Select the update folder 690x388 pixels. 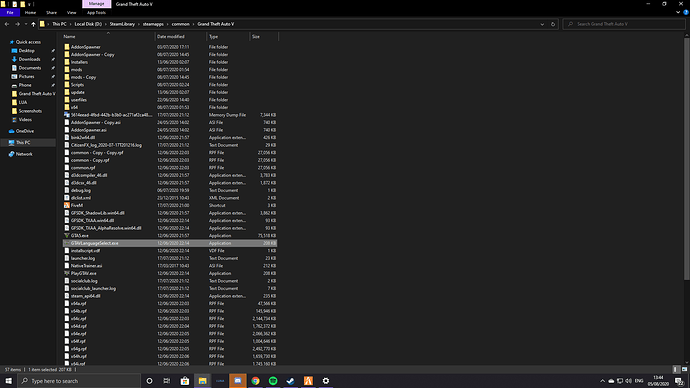(x=77, y=92)
